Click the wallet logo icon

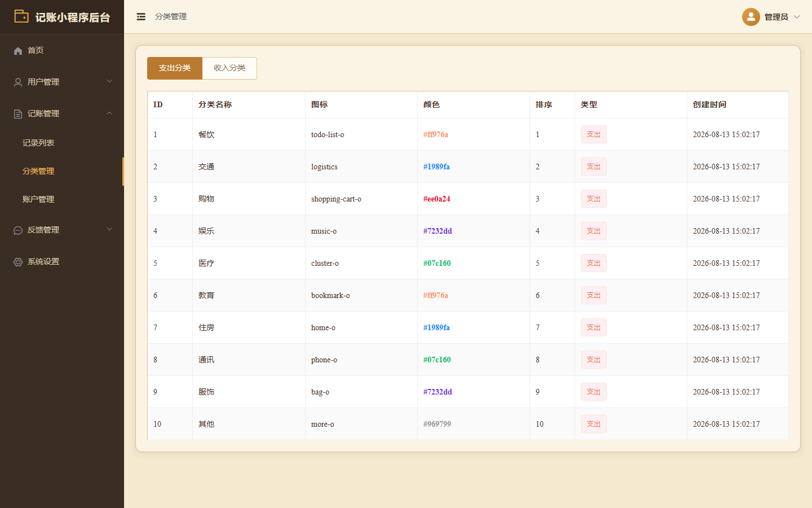(x=21, y=16)
